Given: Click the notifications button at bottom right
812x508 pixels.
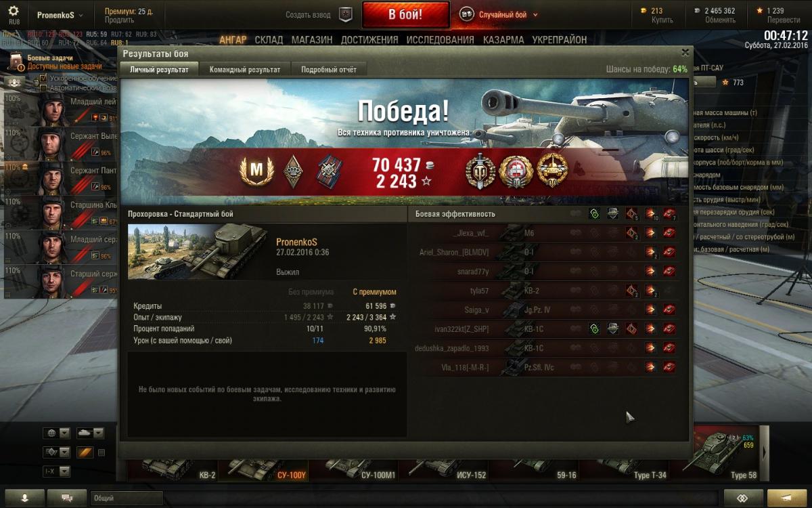Looking at the screenshot, I should [x=787, y=498].
